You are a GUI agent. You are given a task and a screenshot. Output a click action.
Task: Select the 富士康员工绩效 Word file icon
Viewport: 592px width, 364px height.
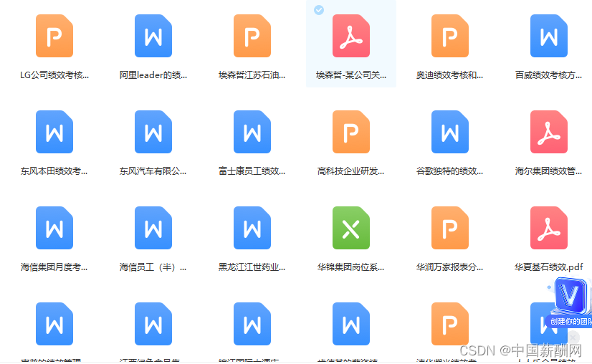click(252, 132)
